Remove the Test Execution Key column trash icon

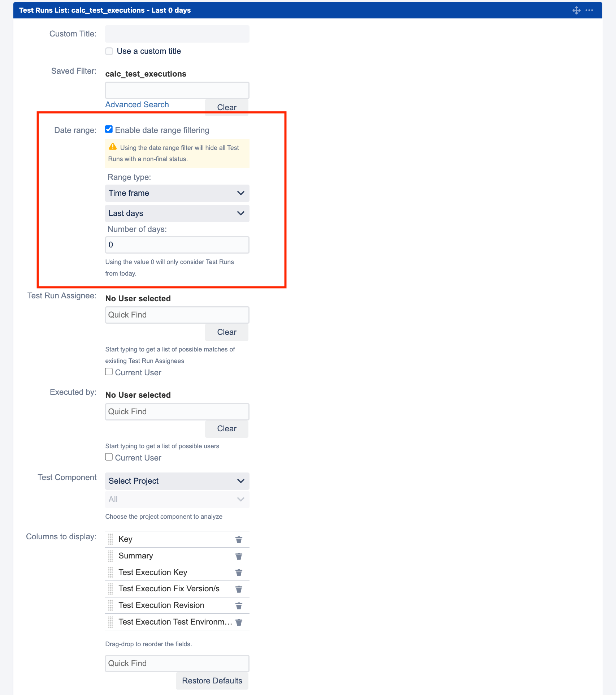pyautogui.click(x=239, y=573)
